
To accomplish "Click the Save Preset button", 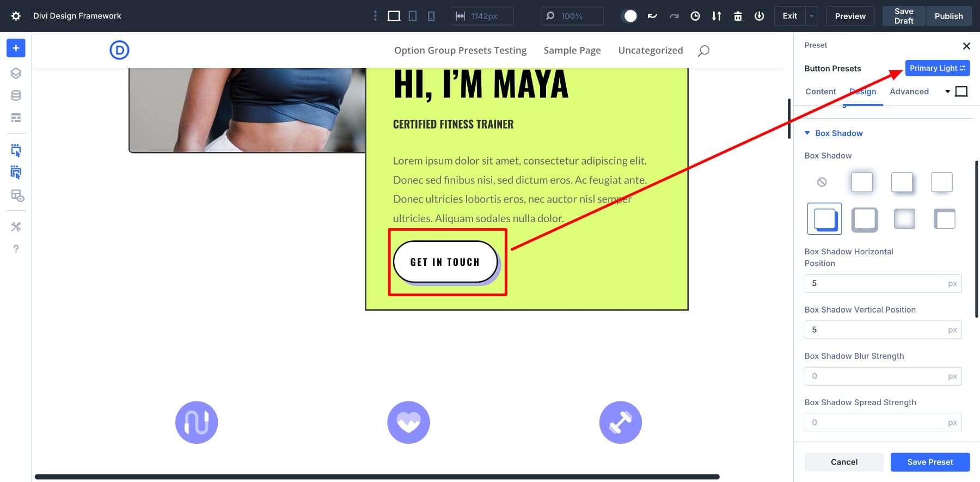I will click(930, 462).
